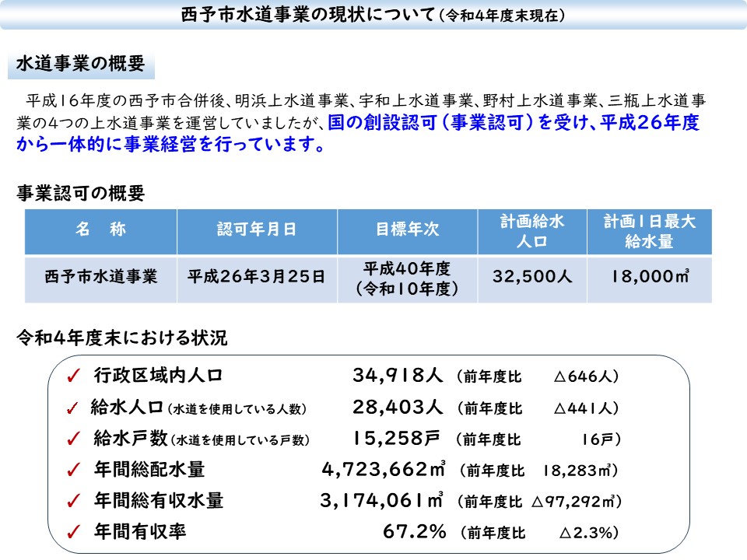Click the value 4,723,662㎥

384,470
